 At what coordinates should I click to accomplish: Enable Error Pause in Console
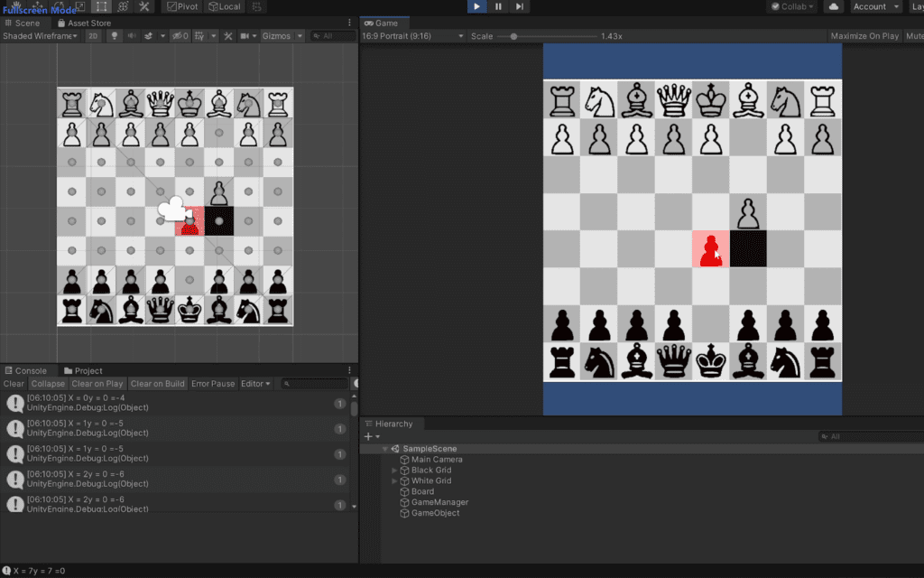tap(212, 384)
